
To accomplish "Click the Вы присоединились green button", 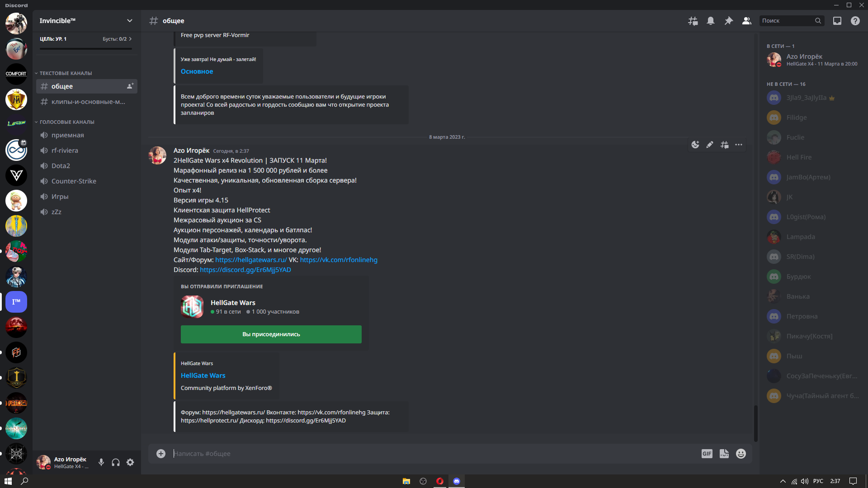I will (x=271, y=334).
